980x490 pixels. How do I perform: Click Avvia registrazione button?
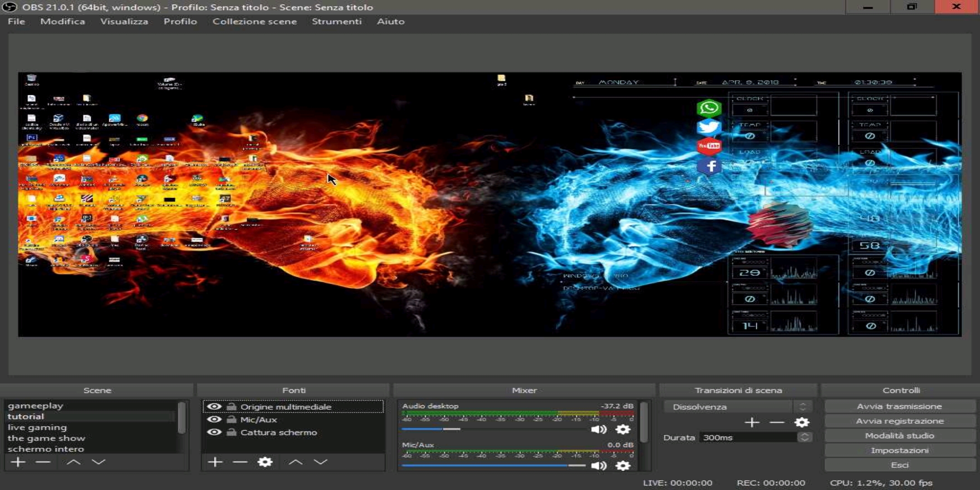point(900,421)
